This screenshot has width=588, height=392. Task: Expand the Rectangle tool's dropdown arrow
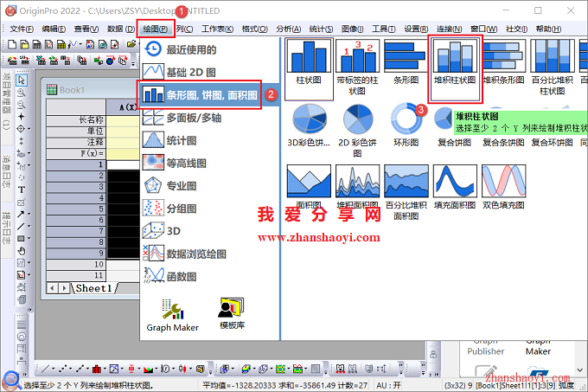(x=29, y=239)
